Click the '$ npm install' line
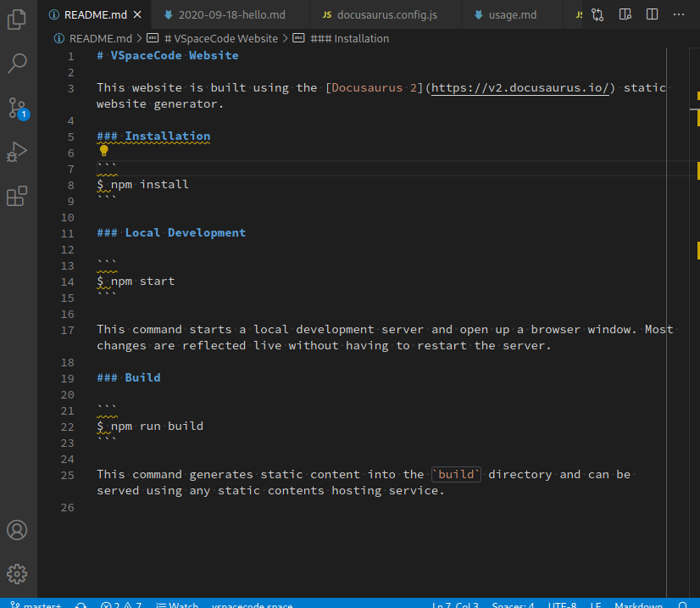 click(x=143, y=185)
